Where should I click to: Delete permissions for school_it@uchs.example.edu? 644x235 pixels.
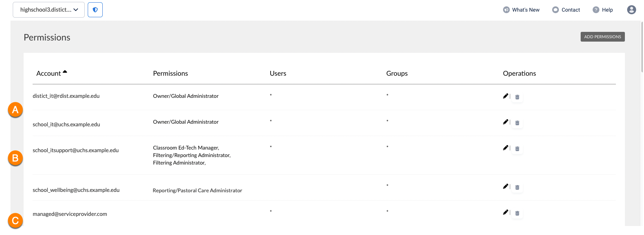point(517,123)
